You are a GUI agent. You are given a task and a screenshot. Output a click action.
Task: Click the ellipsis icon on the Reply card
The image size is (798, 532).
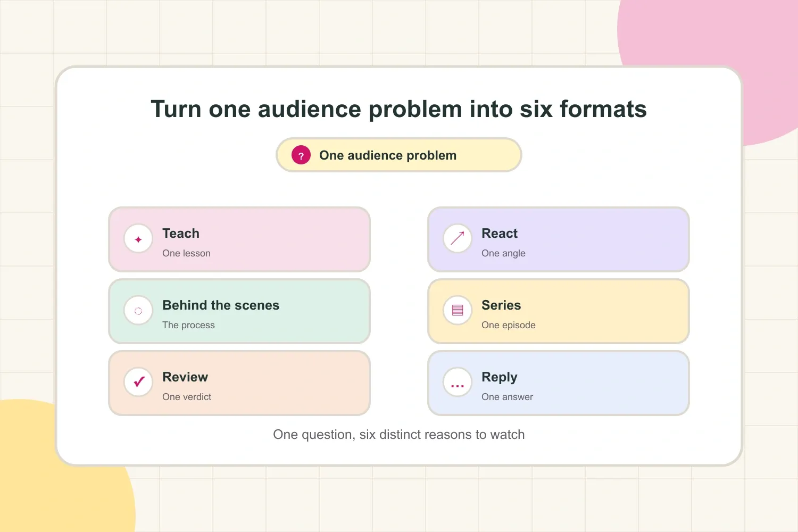[x=458, y=383]
